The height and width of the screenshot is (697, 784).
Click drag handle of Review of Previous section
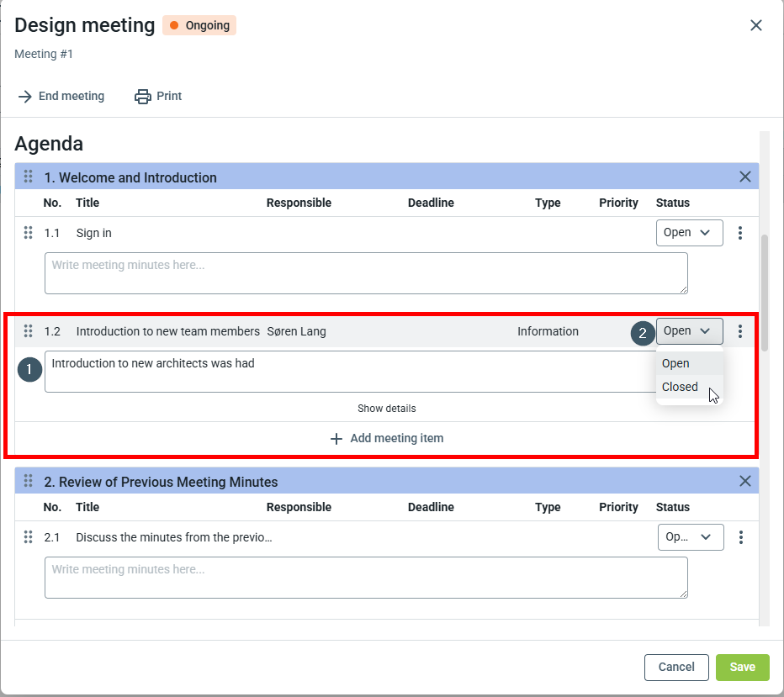[x=28, y=482]
